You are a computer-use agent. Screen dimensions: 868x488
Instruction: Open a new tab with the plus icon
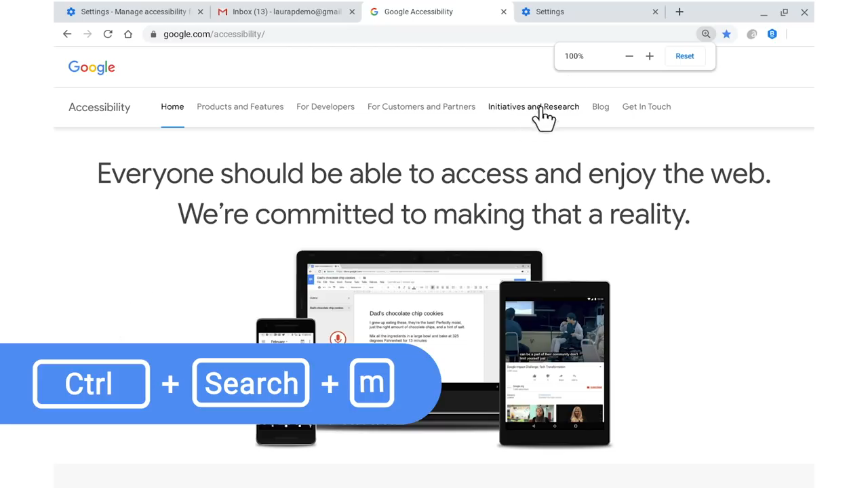pos(679,12)
